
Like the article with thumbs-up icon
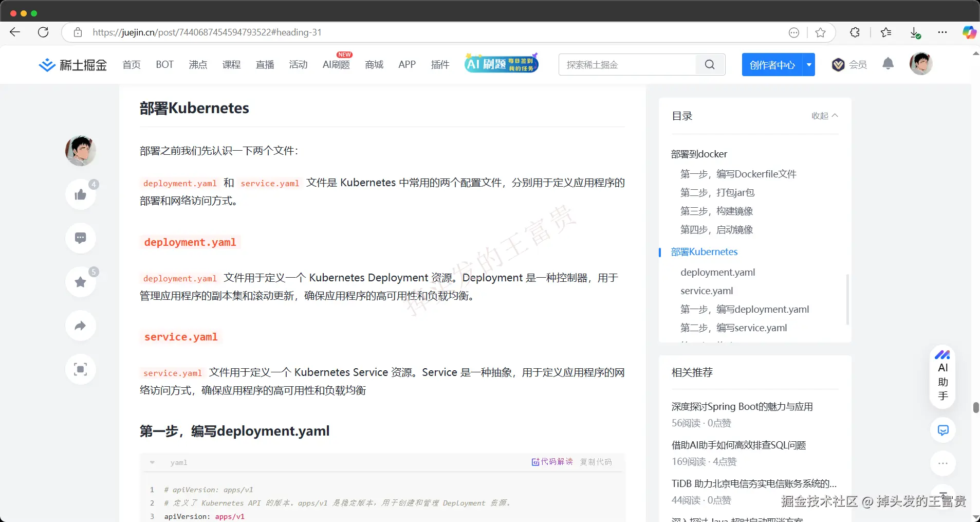click(x=80, y=194)
